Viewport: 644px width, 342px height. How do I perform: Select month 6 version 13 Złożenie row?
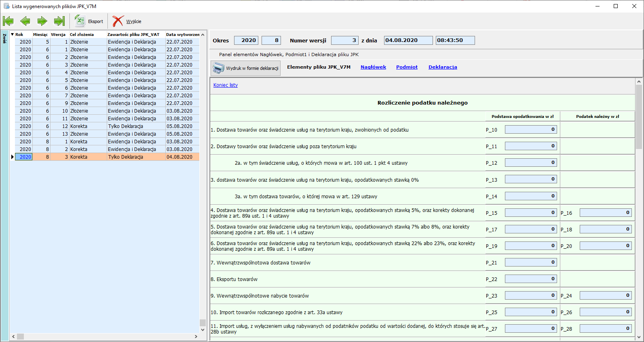107,134
